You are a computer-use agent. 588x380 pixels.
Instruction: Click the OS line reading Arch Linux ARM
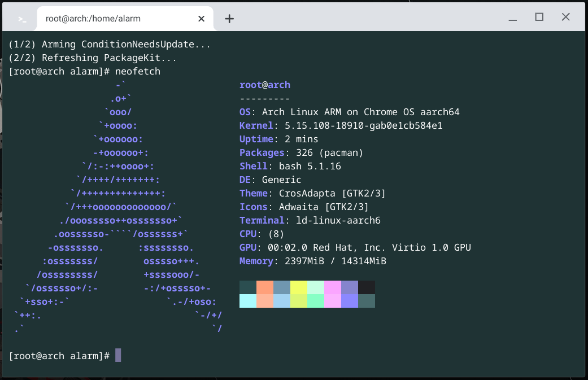349,112
